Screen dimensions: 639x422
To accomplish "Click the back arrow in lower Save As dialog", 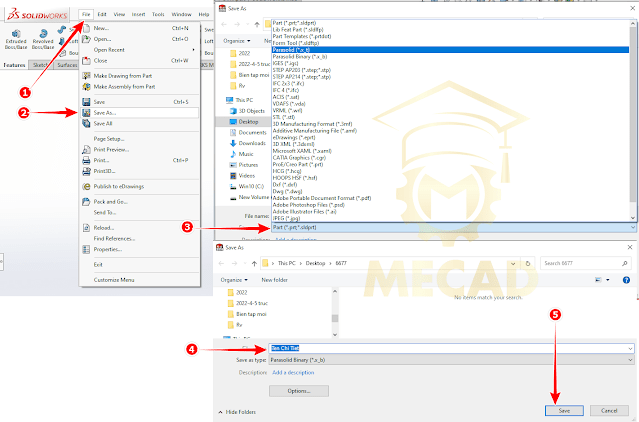I will point(221,264).
